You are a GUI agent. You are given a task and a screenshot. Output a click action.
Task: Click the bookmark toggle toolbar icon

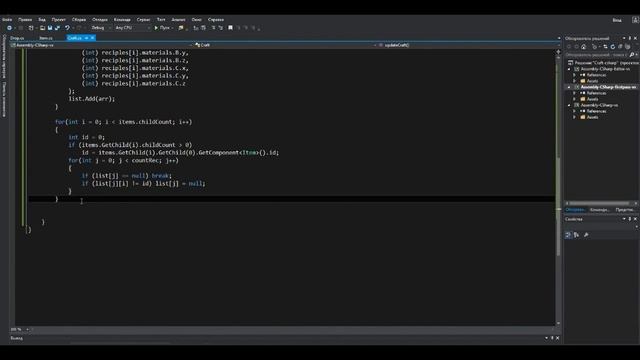coord(230,28)
